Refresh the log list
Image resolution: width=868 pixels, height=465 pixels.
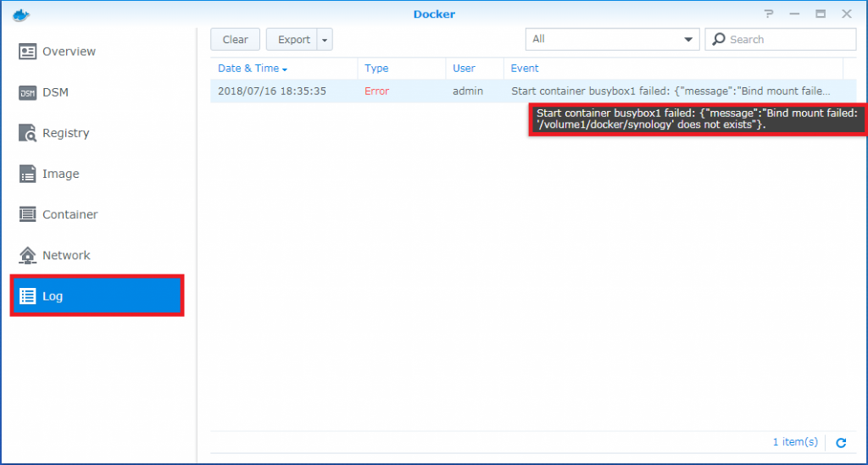point(841,442)
